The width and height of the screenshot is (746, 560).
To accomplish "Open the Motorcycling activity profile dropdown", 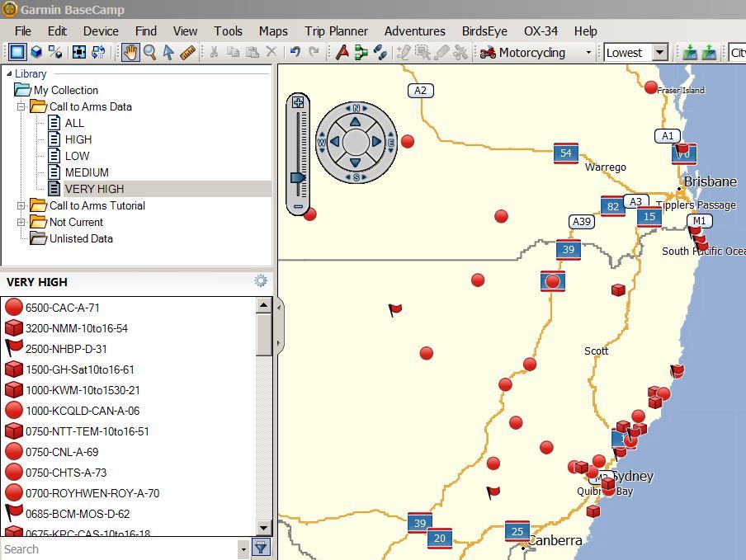I will (588, 52).
